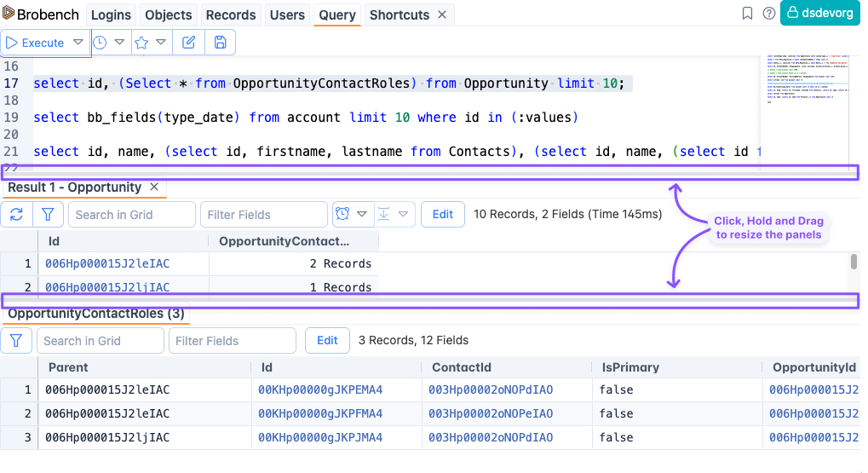This screenshot has height=473, width=868.
Task: Focus Filter Fields in OpportunityContactRoles panel
Action: pos(233,341)
